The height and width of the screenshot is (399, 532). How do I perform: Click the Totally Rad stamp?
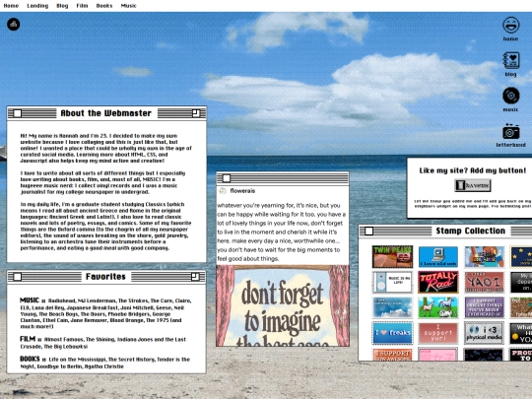coord(438,282)
